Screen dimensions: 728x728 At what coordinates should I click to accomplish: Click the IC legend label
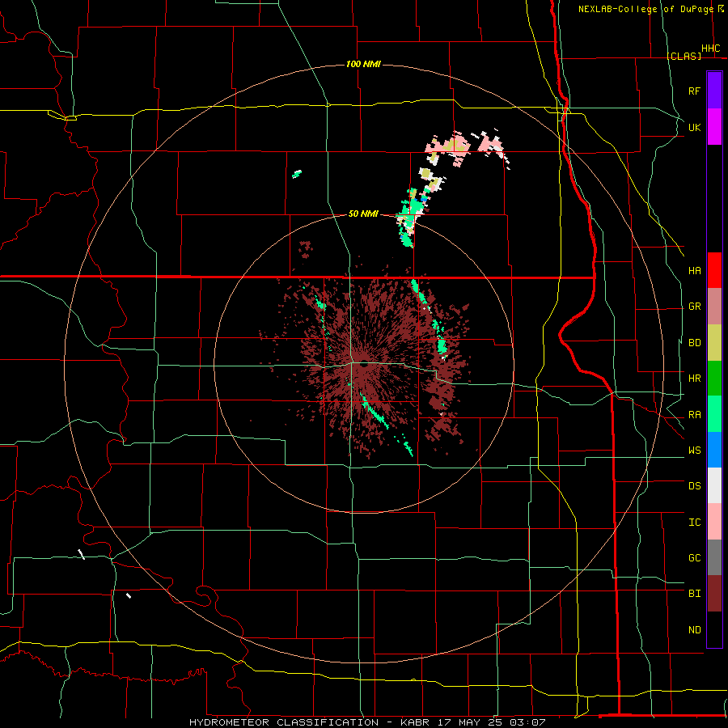point(694,523)
